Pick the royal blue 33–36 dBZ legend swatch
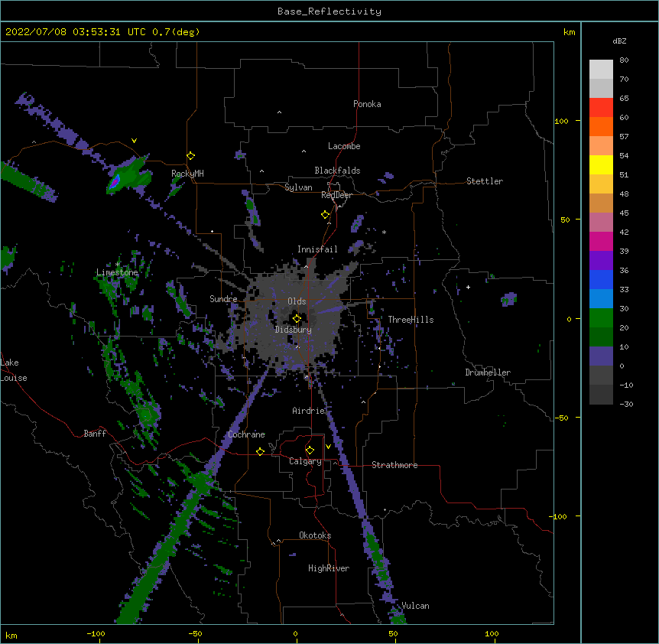Image resolution: width=659 pixels, height=644 pixels. tap(601, 279)
